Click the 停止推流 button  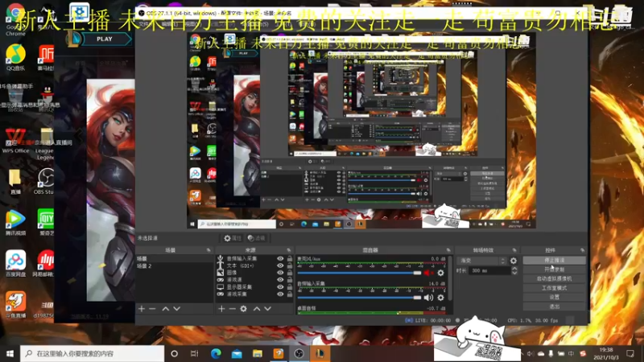tap(554, 260)
